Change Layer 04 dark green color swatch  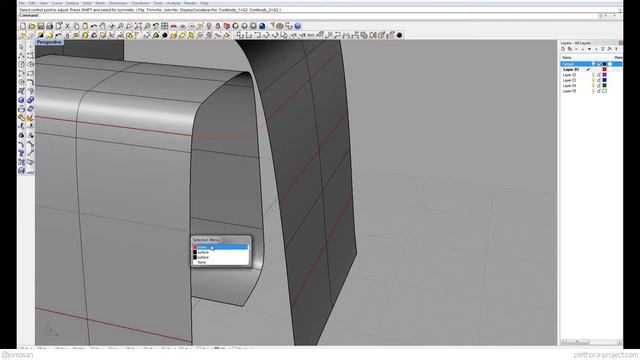coord(604,86)
